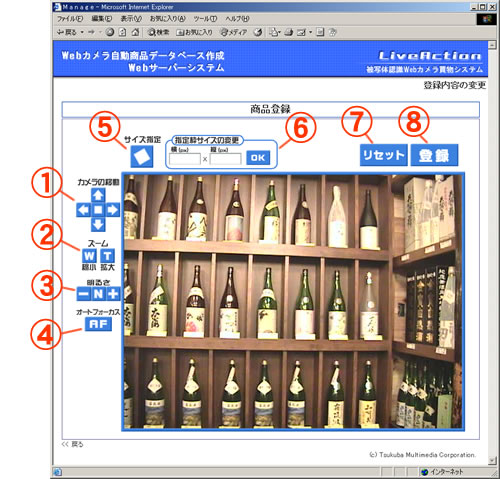This screenshot has height=479, width=500.
Task: Increase brightness with the plus button
Action: pos(113,294)
